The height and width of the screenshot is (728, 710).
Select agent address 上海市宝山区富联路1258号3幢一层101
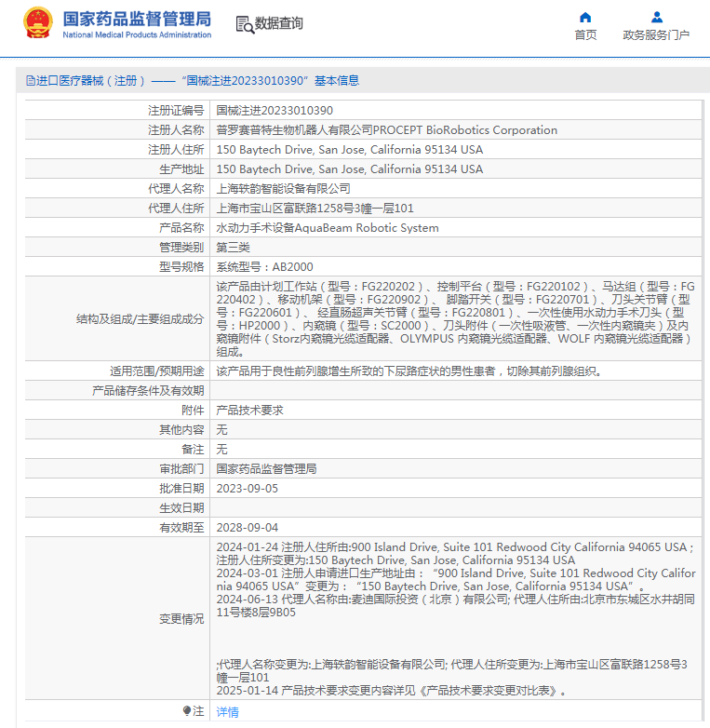pyautogui.click(x=315, y=208)
